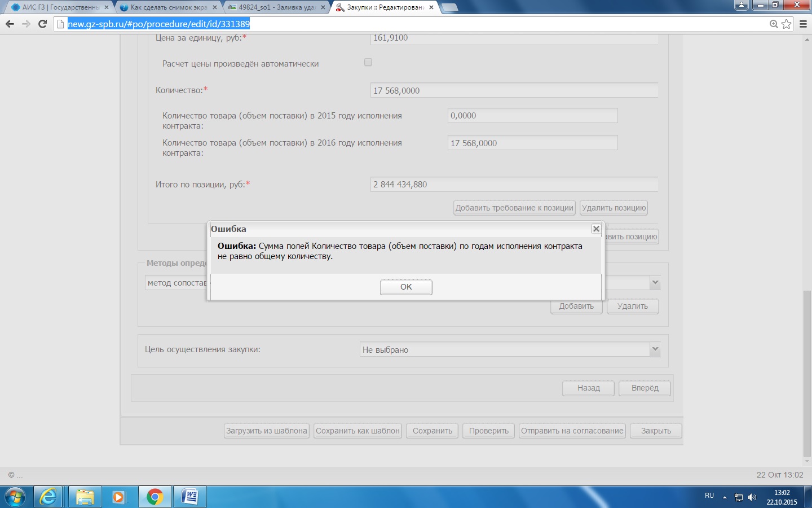Switch to Chrome in taskbar
Screen dimensions: 812x508
tap(155, 497)
